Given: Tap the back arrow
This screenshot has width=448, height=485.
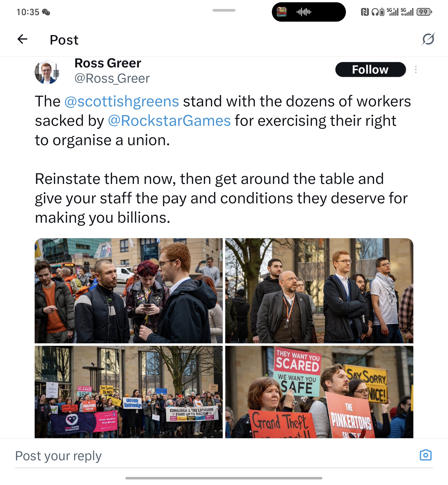Looking at the screenshot, I should [x=22, y=39].
